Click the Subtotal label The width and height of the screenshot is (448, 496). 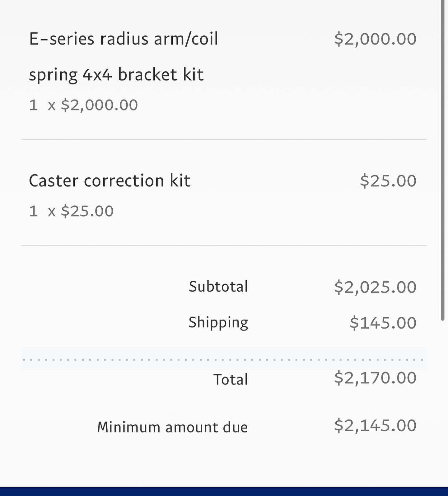coord(218,287)
